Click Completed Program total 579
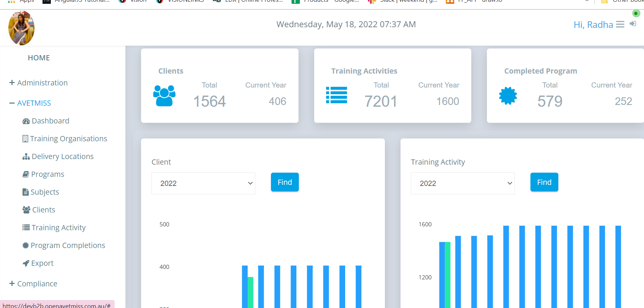Image resolution: width=644 pixels, height=308 pixels. 550,102
